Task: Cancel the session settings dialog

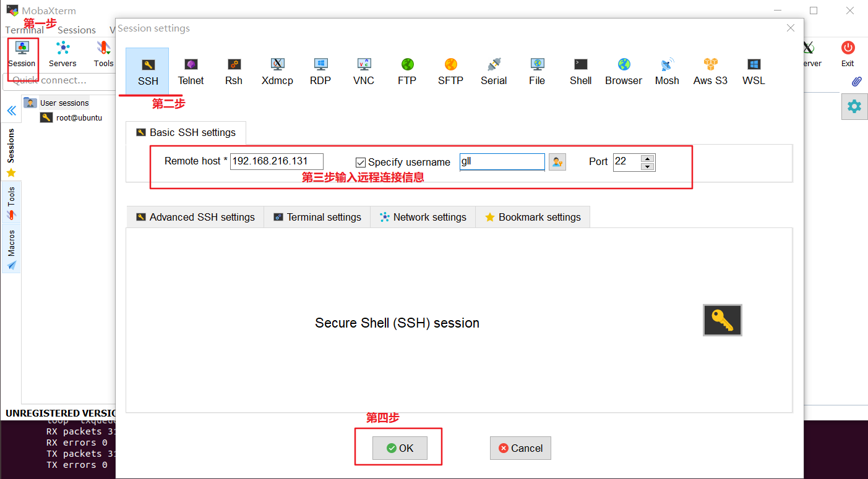Action: [520, 448]
